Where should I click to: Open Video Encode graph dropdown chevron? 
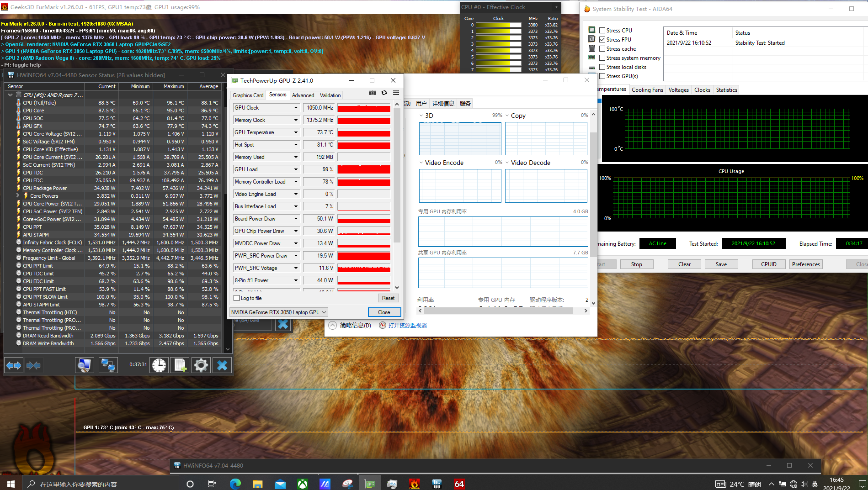coord(421,163)
